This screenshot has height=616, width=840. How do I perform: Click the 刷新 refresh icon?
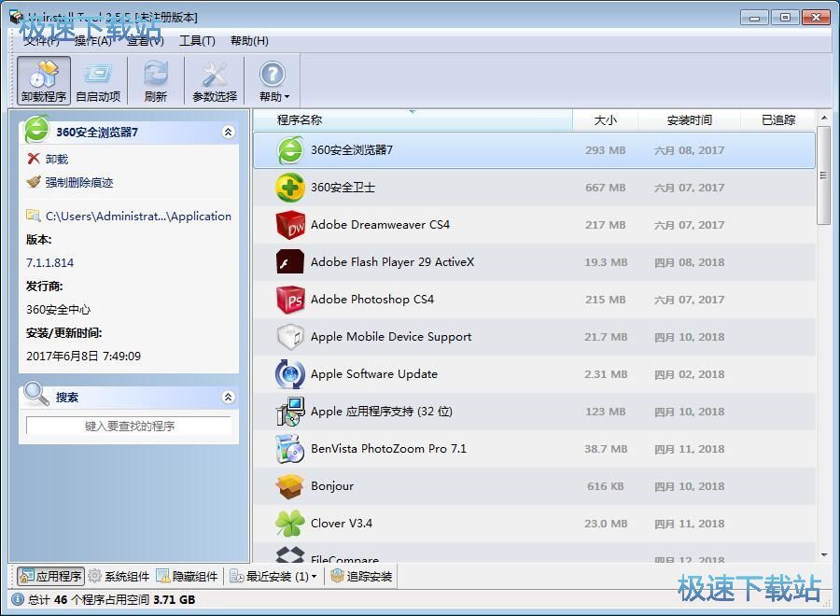tap(156, 81)
